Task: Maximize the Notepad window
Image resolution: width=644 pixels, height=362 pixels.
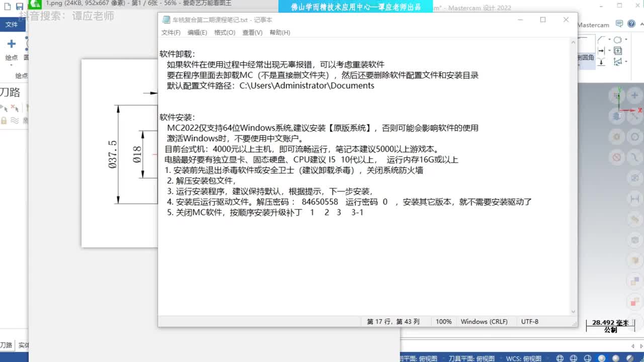Action: [x=543, y=20]
